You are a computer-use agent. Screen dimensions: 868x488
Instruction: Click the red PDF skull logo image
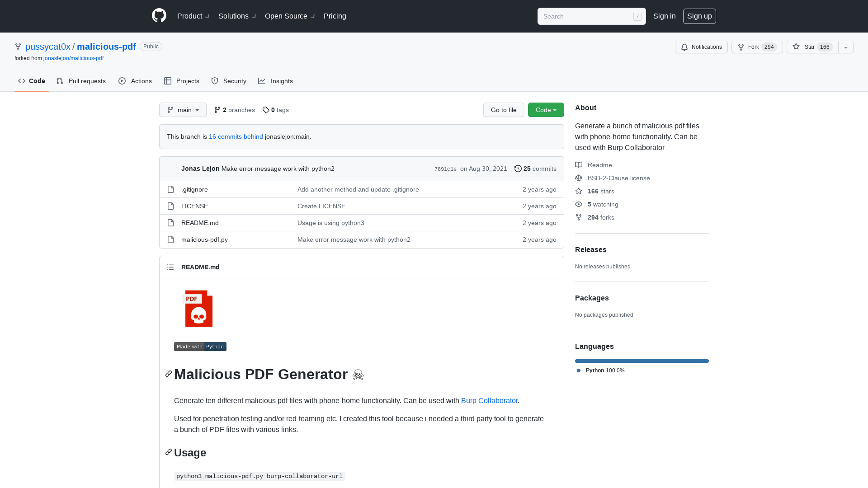click(x=198, y=309)
